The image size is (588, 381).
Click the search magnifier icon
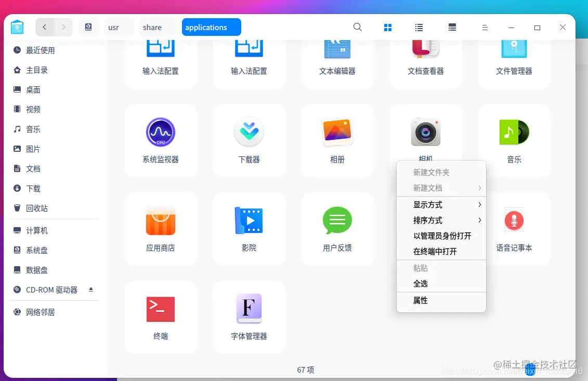(x=357, y=27)
